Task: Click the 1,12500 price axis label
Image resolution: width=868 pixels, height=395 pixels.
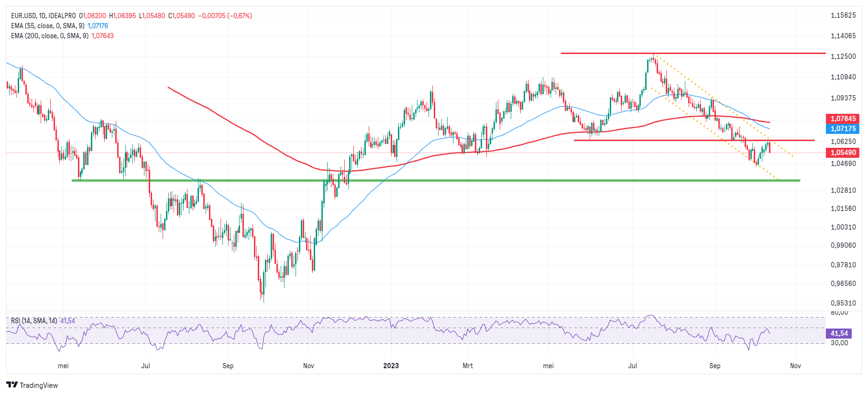Action: 843,56
